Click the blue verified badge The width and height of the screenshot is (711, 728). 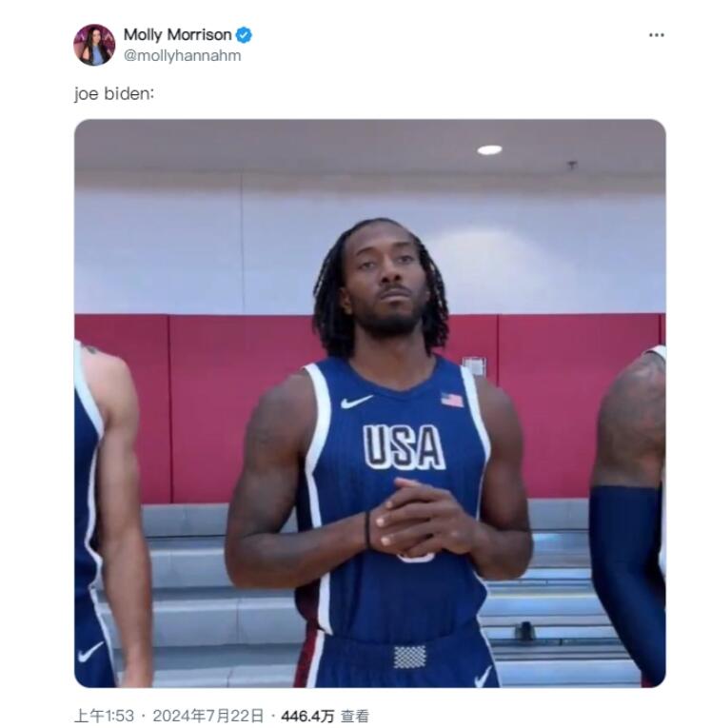pos(244,35)
